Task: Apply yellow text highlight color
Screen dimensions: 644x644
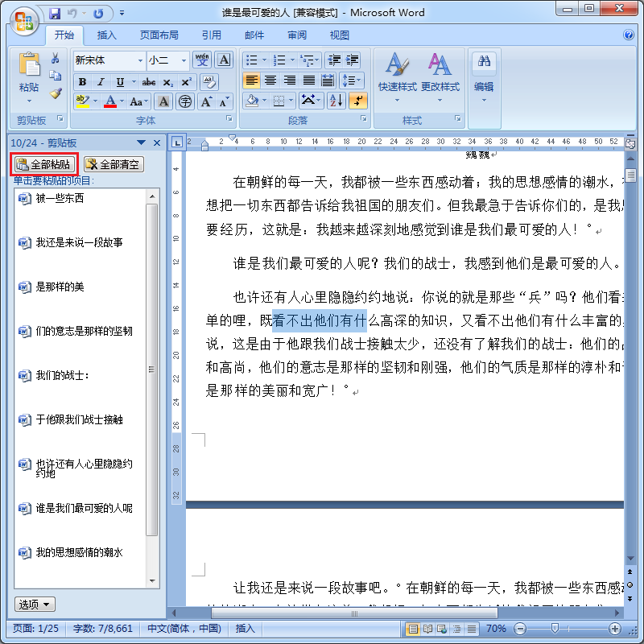Action: pos(83,101)
